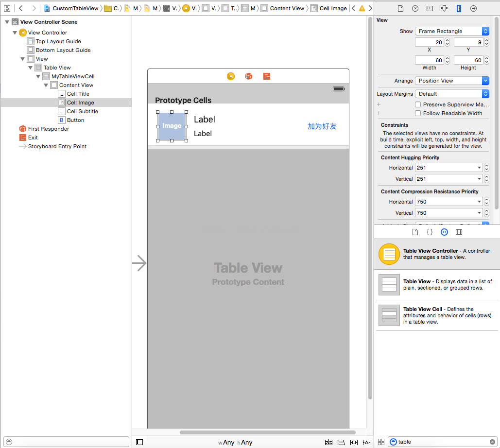Open the Arrange Position View dropdown
This screenshot has width=500, height=448.
click(452, 81)
